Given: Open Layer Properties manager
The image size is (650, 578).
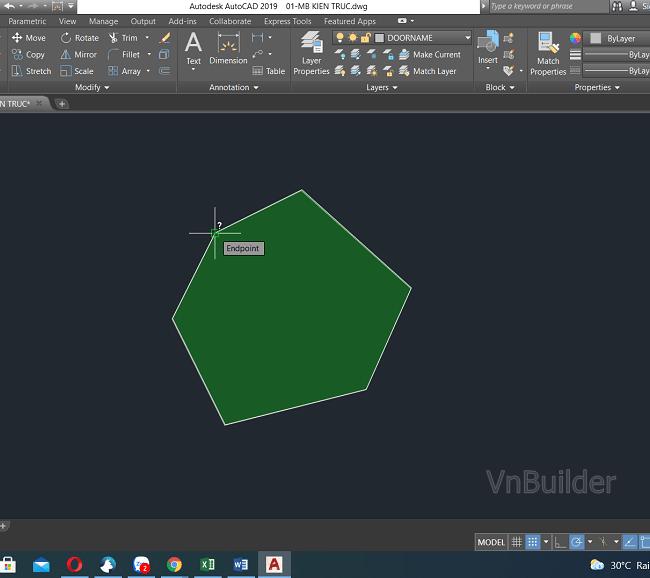Looking at the screenshot, I should coord(311,53).
